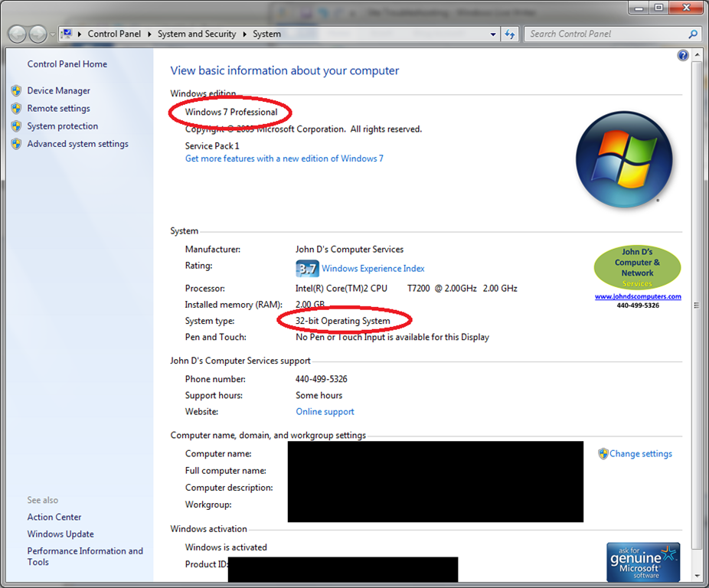Maximize the System window
709x588 pixels.
(658, 8)
